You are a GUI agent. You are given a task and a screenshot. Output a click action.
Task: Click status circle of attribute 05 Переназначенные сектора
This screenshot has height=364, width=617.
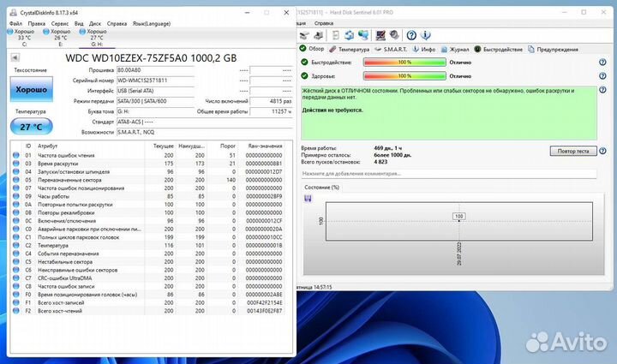15,180
